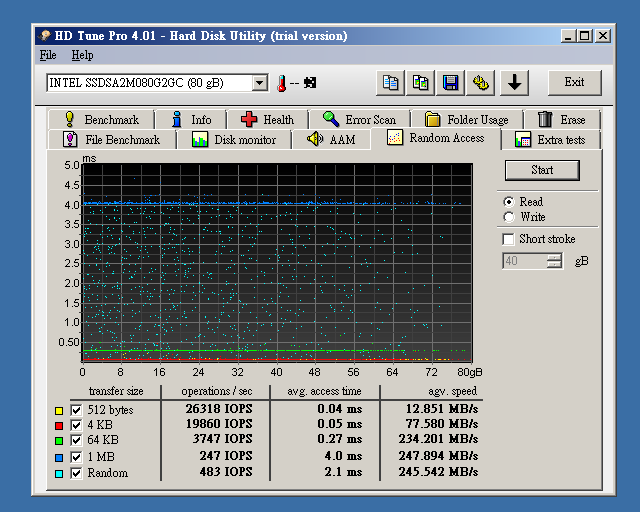Click the 245.542 MB/s speed value
Screen dimensions: 640x512
point(438,472)
